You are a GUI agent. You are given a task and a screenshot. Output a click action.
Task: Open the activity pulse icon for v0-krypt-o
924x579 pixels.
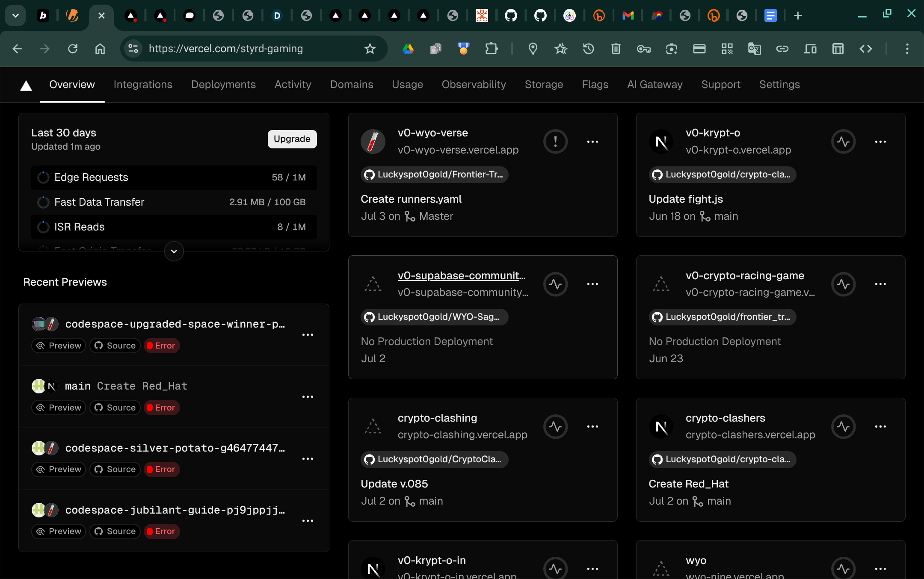843,142
